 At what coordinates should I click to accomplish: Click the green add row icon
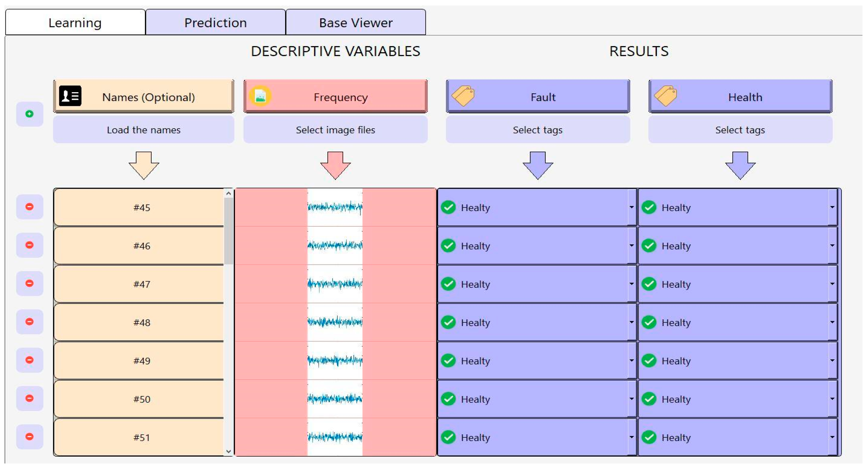[30, 114]
